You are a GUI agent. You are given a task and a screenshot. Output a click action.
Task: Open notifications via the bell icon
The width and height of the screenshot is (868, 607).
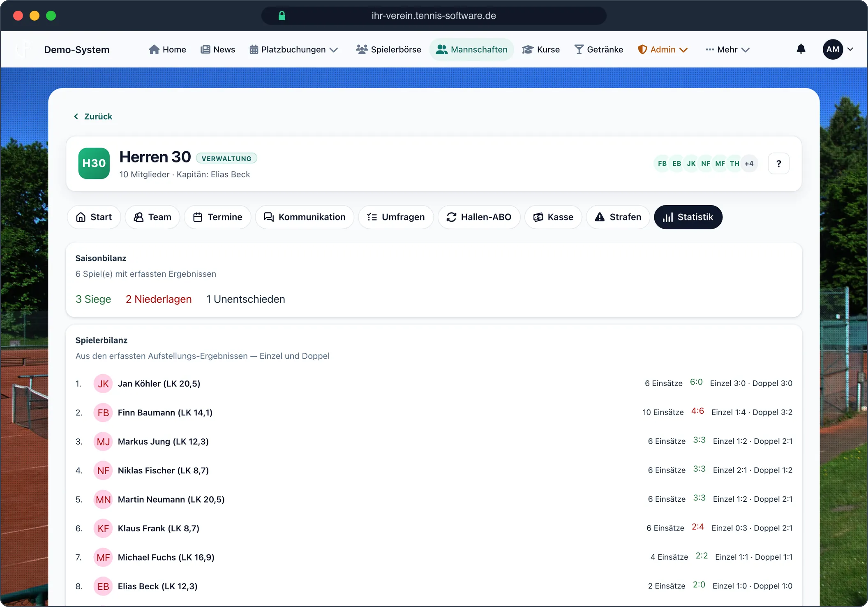coord(801,49)
